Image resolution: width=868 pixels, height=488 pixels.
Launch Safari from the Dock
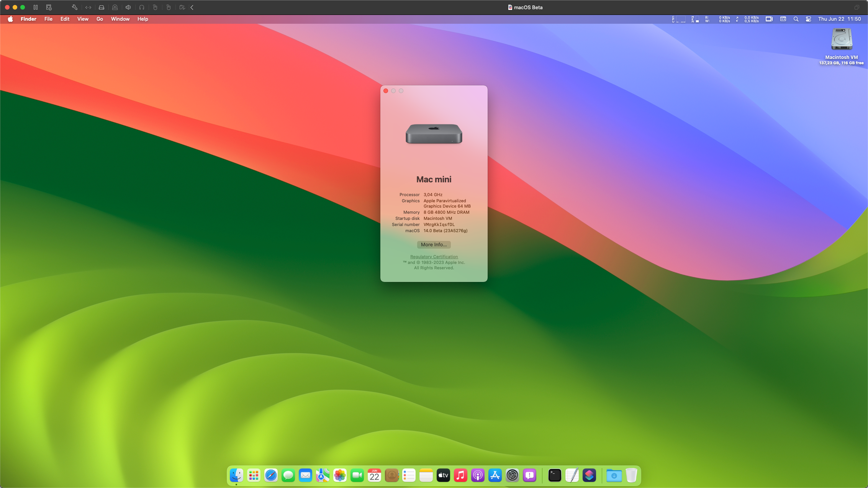coord(271,476)
